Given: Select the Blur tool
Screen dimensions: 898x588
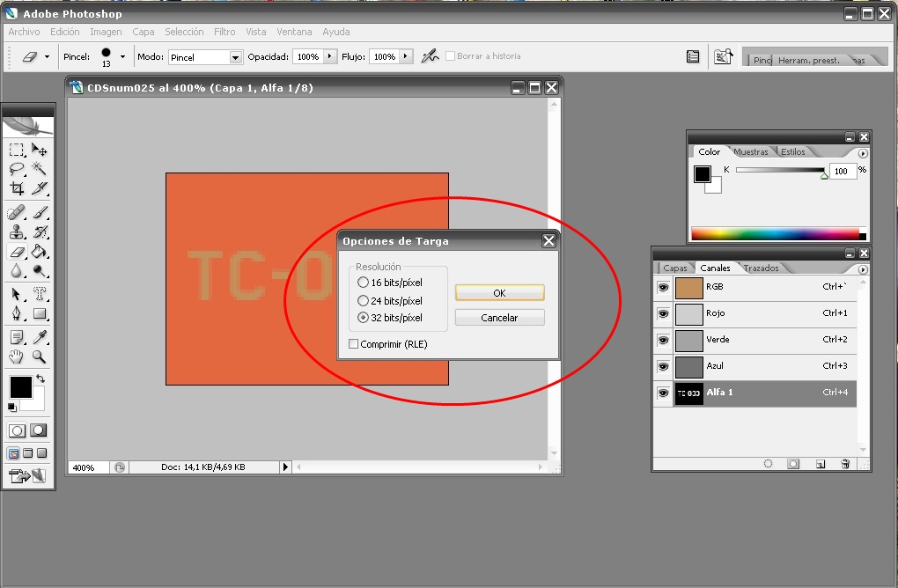Looking at the screenshot, I should [x=17, y=271].
